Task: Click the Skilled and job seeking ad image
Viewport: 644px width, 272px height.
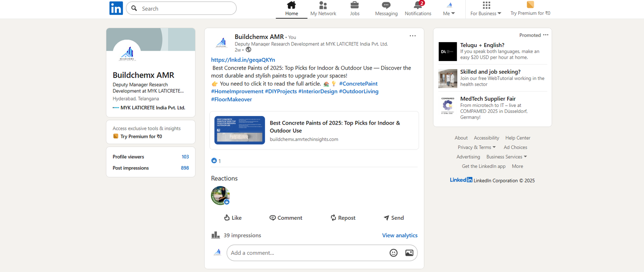Action: [448, 78]
